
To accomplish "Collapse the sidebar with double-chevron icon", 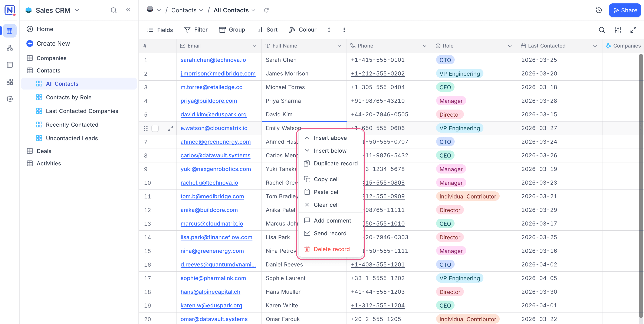I will pos(128,10).
